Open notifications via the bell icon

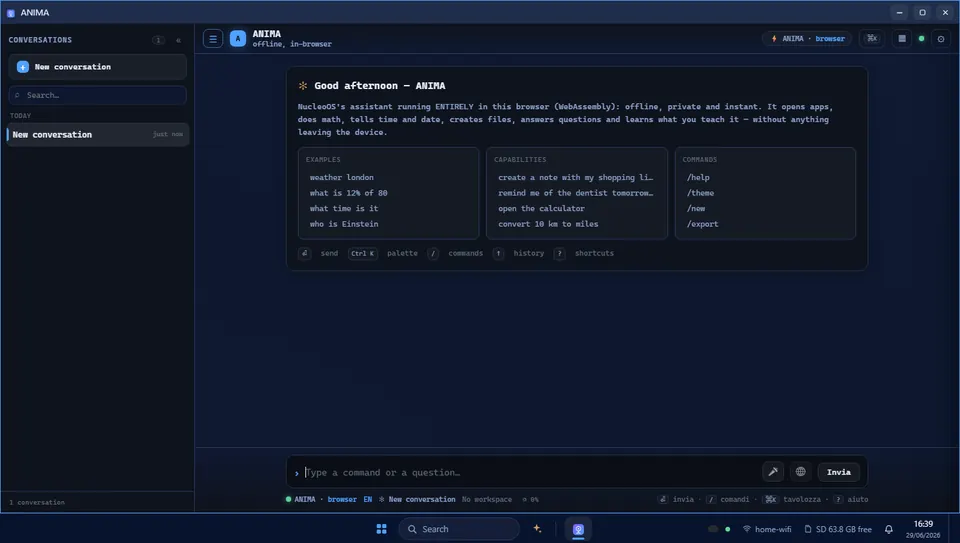point(888,530)
